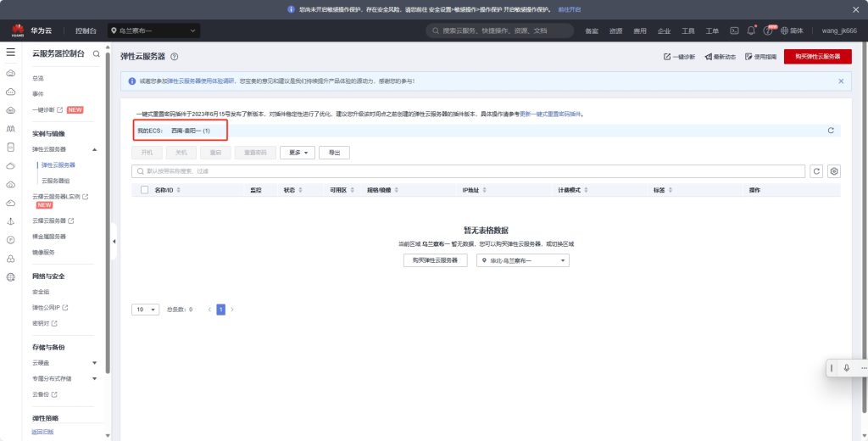Open the 企业 top menu
The height and width of the screenshot is (441, 868).
[x=665, y=31]
